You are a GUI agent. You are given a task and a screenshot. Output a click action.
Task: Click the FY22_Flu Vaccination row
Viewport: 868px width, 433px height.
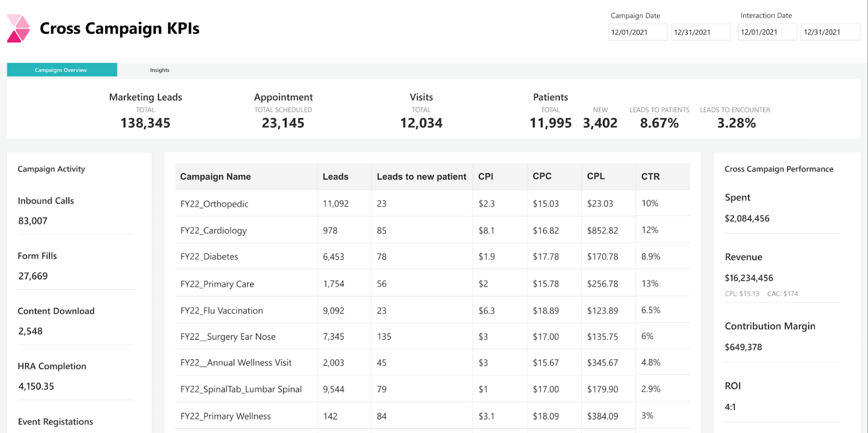click(x=221, y=311)
